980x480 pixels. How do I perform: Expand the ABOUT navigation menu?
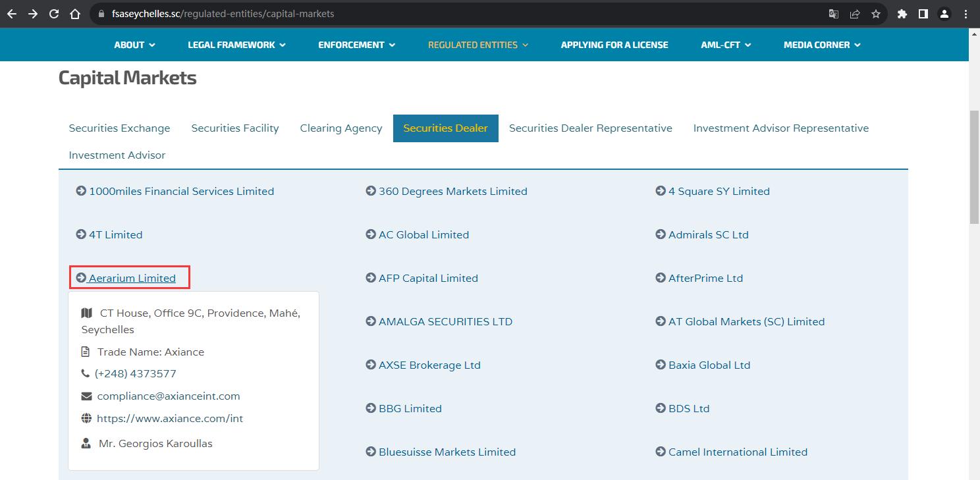[134, 45]
